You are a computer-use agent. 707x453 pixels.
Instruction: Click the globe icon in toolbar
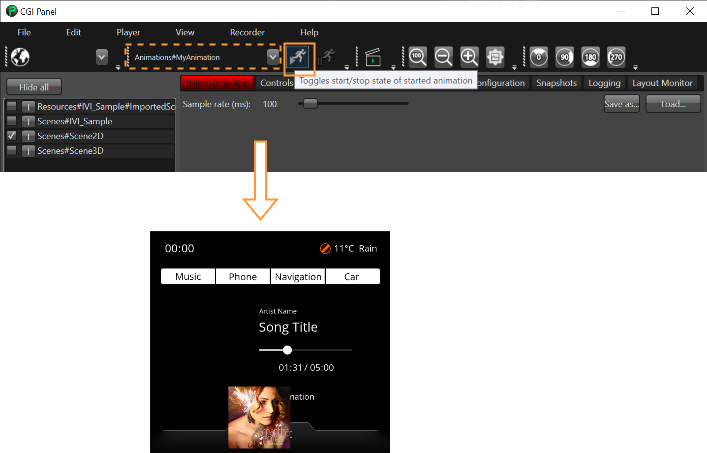(20, 57)
